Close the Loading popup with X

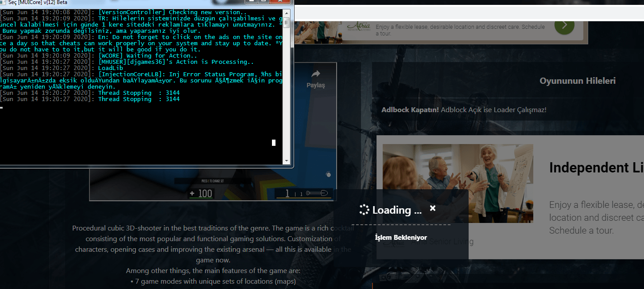coord(433,208)
